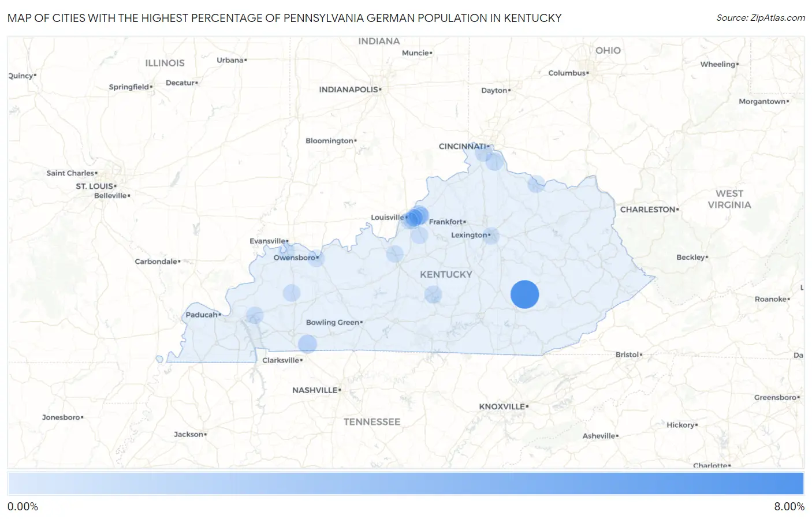Viewport: 812px width, 519px height.
Task: Click the KENTUCKY state label
Action: pyautogui.click(x=446, y=275)
